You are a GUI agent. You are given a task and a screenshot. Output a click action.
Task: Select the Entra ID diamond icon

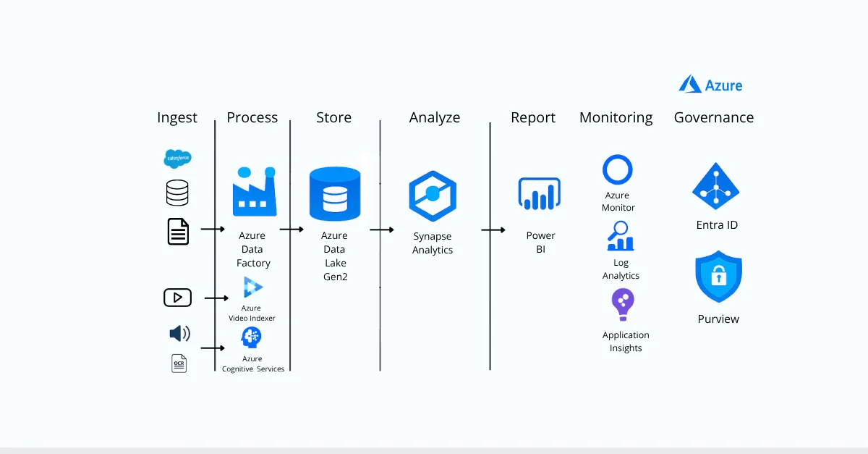(715, 186)
